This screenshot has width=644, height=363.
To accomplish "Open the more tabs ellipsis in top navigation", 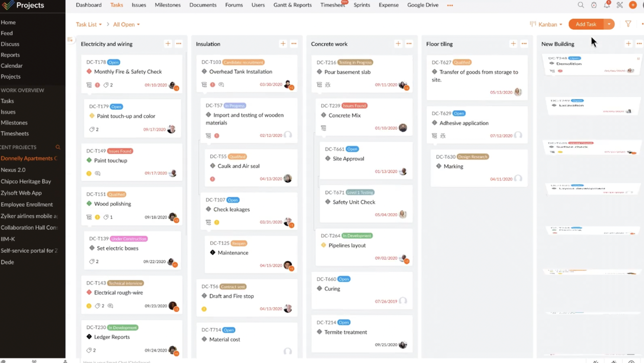I will tap(450, 5).
